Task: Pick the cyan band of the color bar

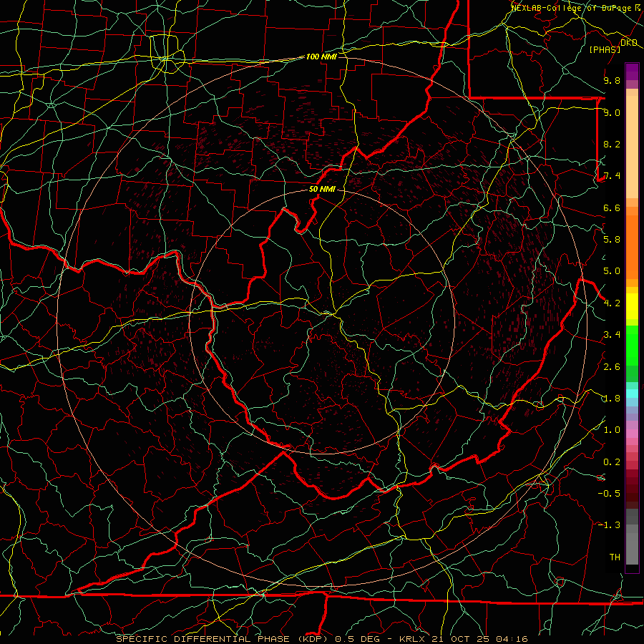Action: coord(632,394)
